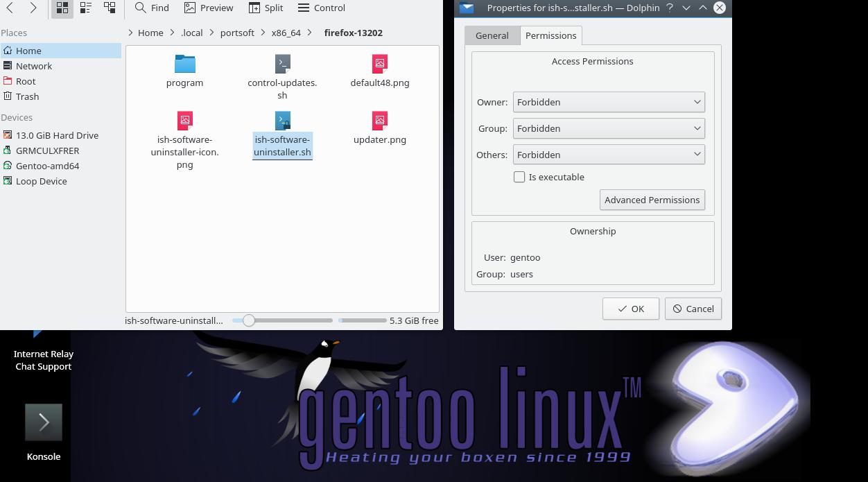Open the Owner permission dropdown
This screenshot has height=482, width=868.
point(609,102)
